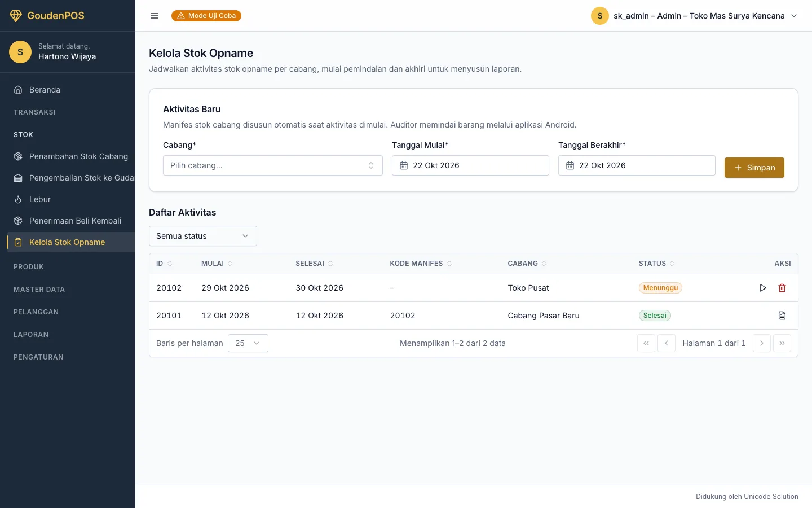Sort by the Cabang column

pyautogui.click(x=527, y=264)
